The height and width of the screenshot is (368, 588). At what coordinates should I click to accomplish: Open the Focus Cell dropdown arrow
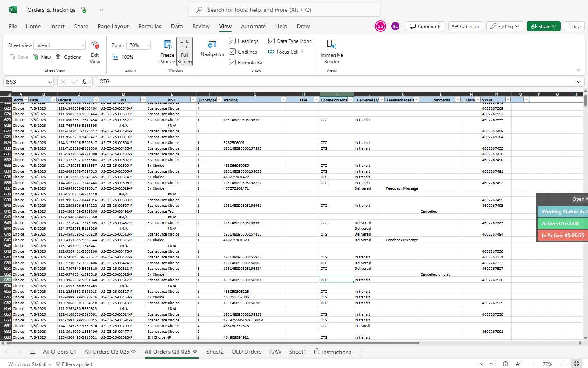(x=302, y=52)
